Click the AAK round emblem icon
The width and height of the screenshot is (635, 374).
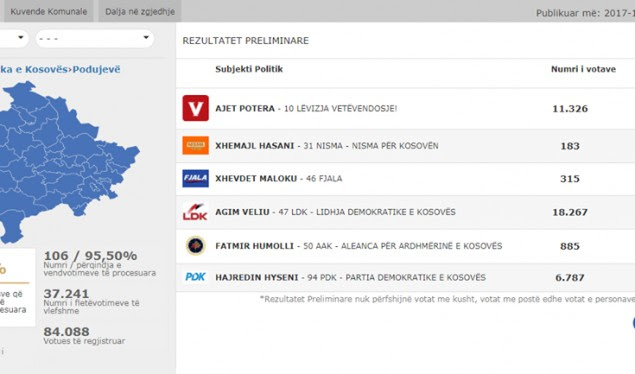196,245
